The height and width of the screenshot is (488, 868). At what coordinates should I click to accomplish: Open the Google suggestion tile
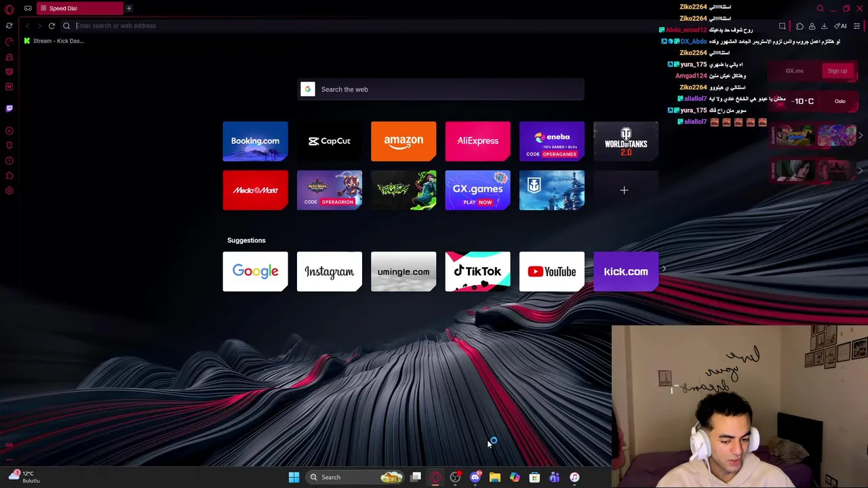click(x=255, y=272)
